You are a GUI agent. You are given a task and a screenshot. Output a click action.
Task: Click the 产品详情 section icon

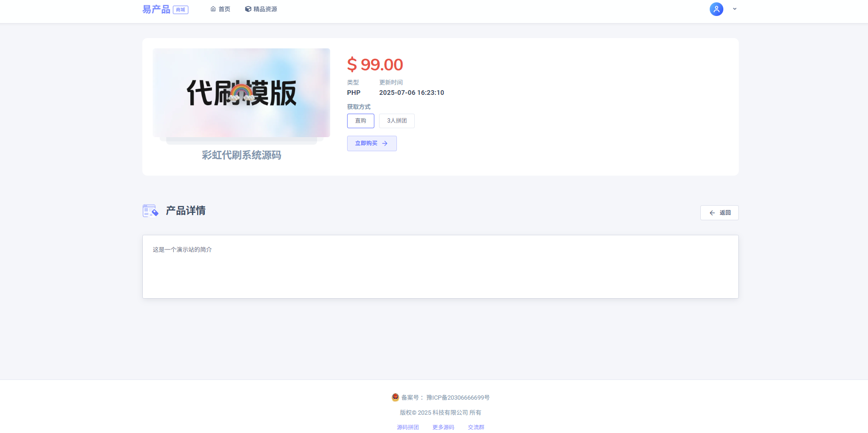click(x=150, y=211)
